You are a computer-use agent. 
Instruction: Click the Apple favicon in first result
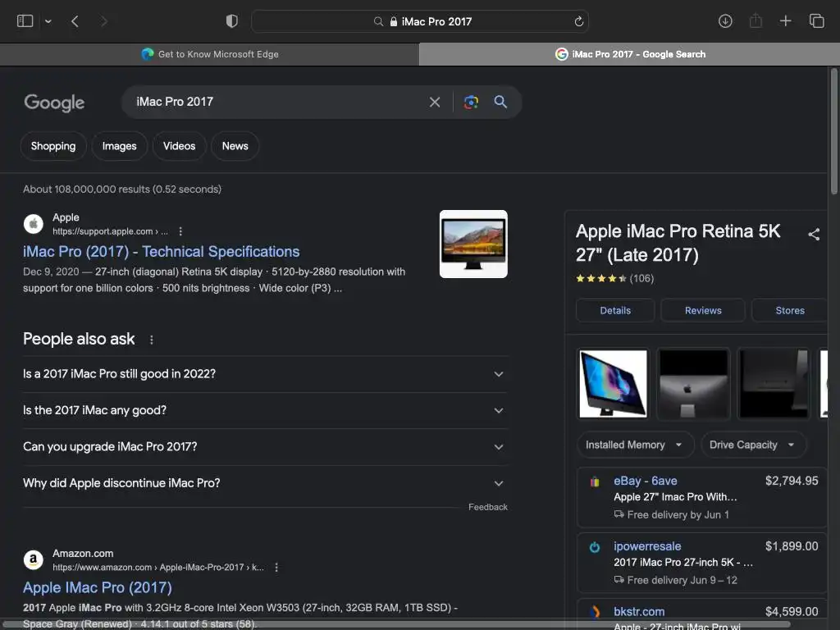(x=33, y=223)
